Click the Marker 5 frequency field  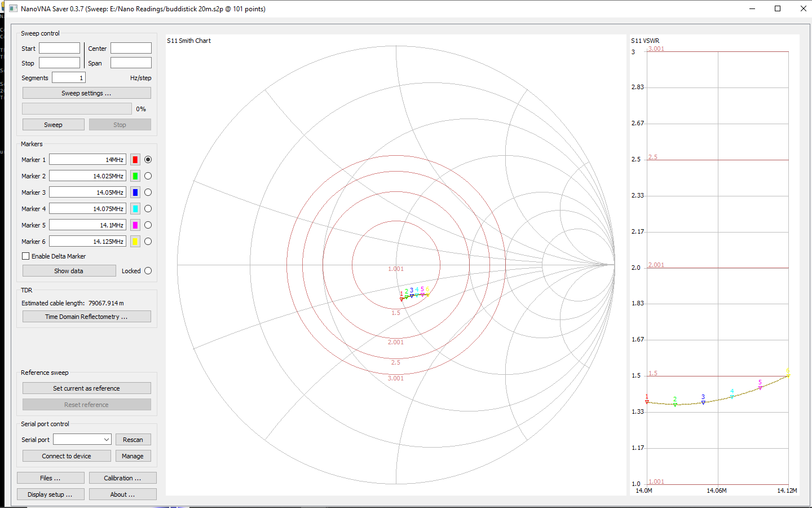tap(87, 225)
